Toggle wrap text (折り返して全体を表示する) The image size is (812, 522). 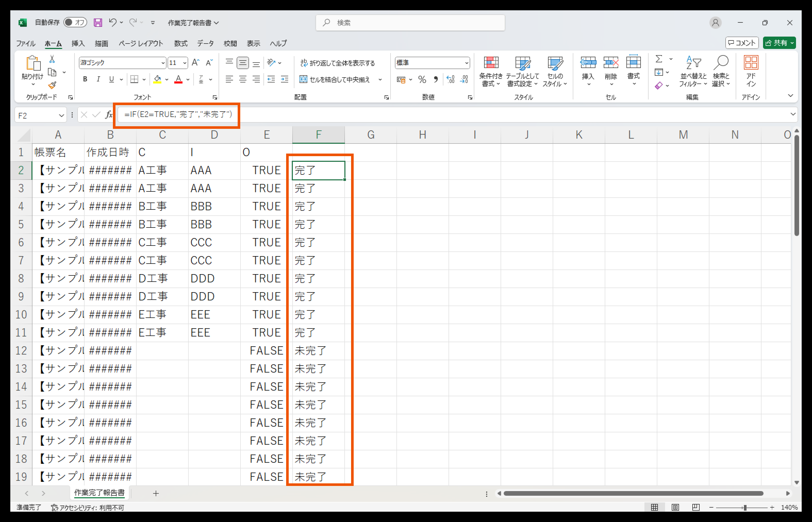tap(338, 63)
